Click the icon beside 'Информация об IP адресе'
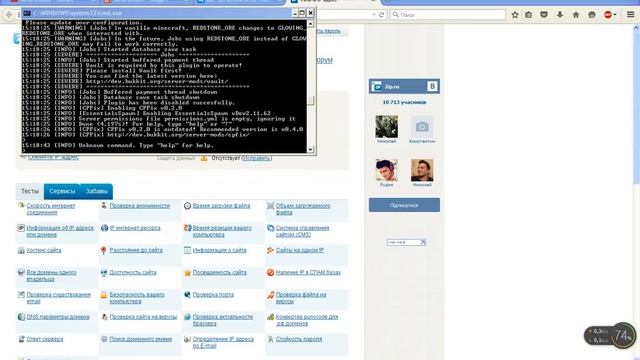 click(21, 228)
